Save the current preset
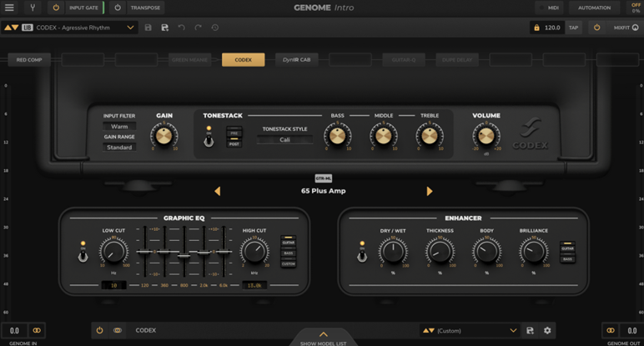Viewport: 644px width, 346px height. [x=148, y=28]
